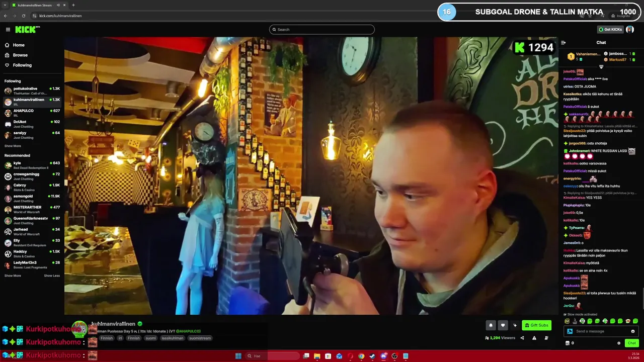Open Browse in sidebar
Screen dimensions: 644x362
[x=20, y=55]
